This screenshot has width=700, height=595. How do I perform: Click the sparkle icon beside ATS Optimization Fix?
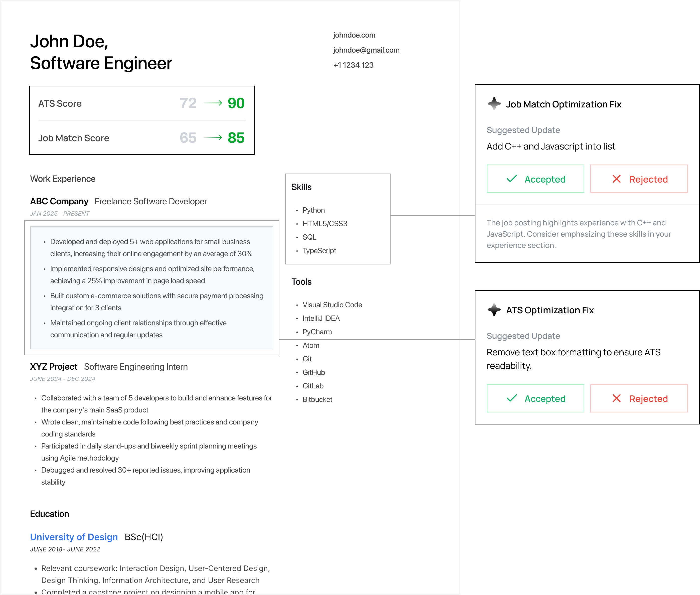(x=494, y=309)
